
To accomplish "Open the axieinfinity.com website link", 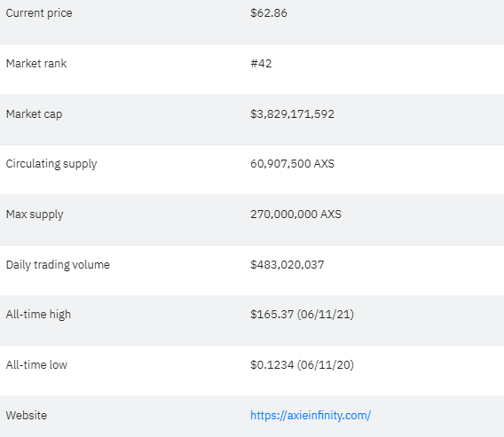I will click(x=311, y=415).
